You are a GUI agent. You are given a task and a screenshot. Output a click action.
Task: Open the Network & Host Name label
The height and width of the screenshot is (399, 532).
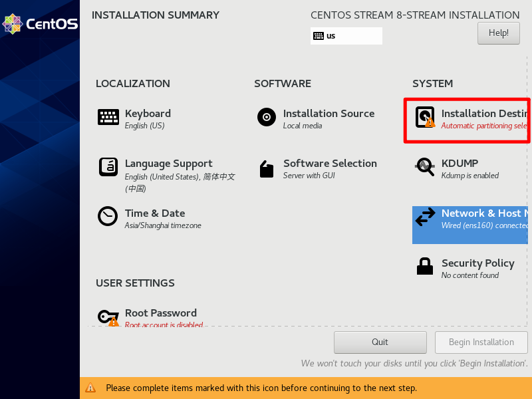pyautogui.click(x=485, y=213)
